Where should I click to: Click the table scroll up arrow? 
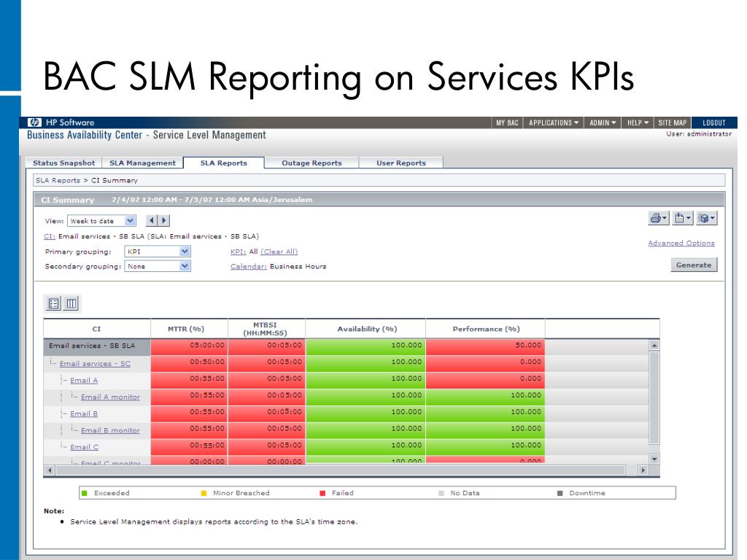[x=654, y=345]
